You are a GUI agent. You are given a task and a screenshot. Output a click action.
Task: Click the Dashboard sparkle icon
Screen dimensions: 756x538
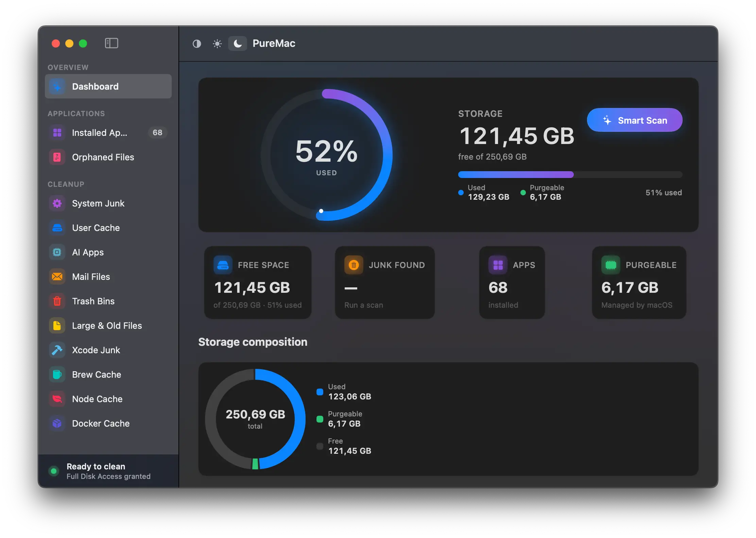[57, 86]
